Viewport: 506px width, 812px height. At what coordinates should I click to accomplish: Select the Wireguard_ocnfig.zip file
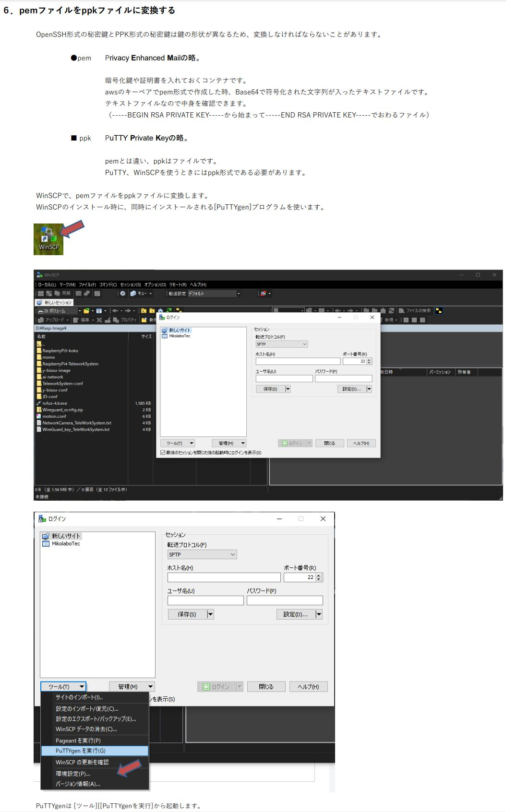point(60,410)
